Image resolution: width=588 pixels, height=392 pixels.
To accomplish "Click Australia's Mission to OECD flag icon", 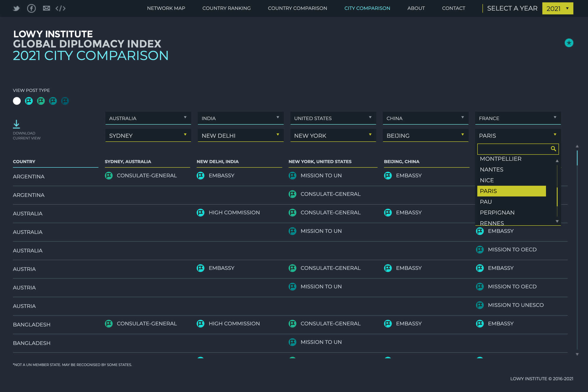I will [480, 250].
